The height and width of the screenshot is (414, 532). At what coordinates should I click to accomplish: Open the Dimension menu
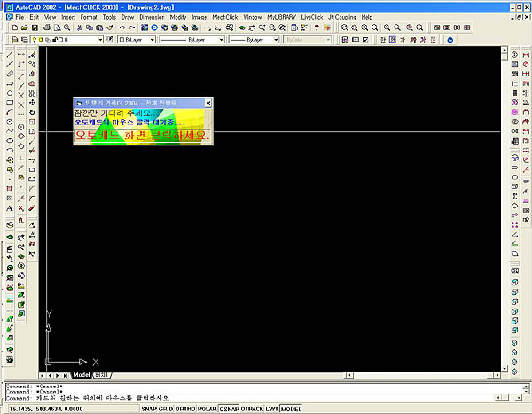(x=152, y=17)
